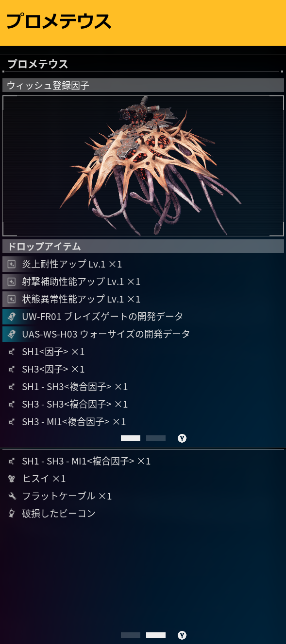Open the ウィッシュ登録因子 section header
Screen dimensions: 286x644
tap(143, 86)
